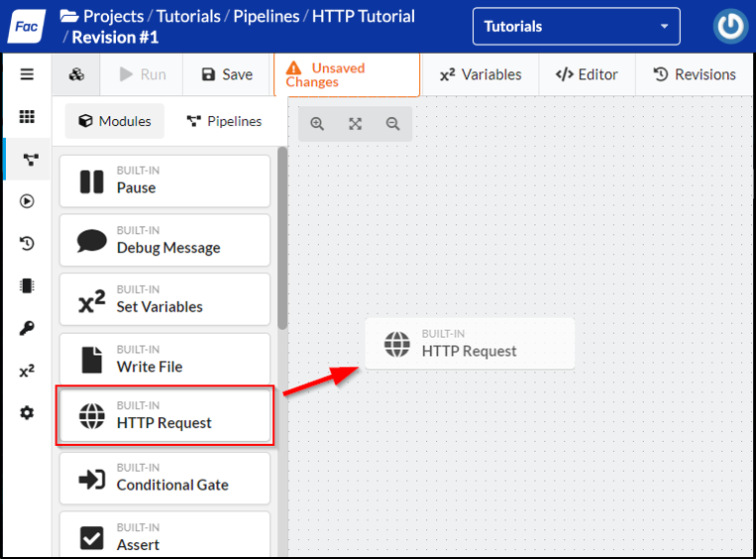The height and width of the screenshot is (559, 756).
Task: Click the Save button
Action: 227,74
